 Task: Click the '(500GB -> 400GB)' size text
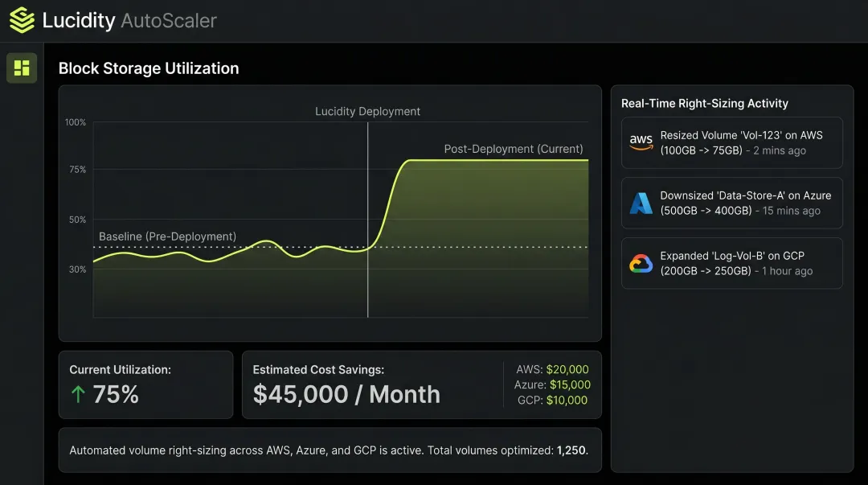tap(706, 212)
